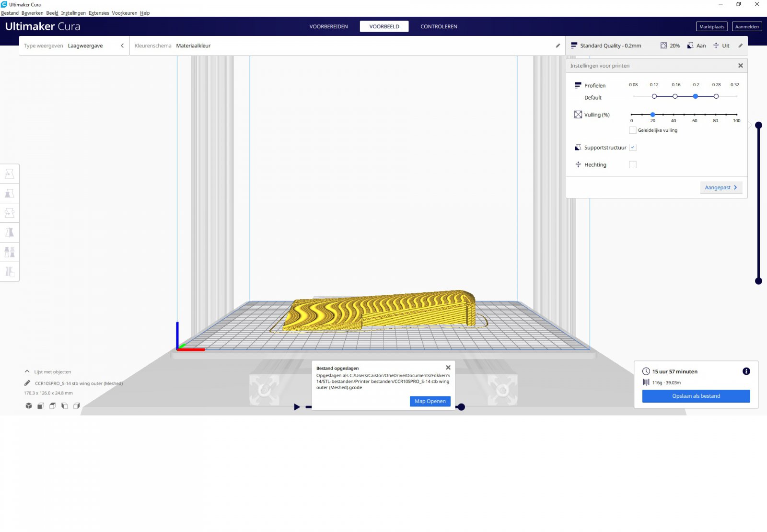Switch to front view cube icon
Image resolution: width=767 pixels, height=532 pixels.
pyautogui.click(x=41, y=406)
